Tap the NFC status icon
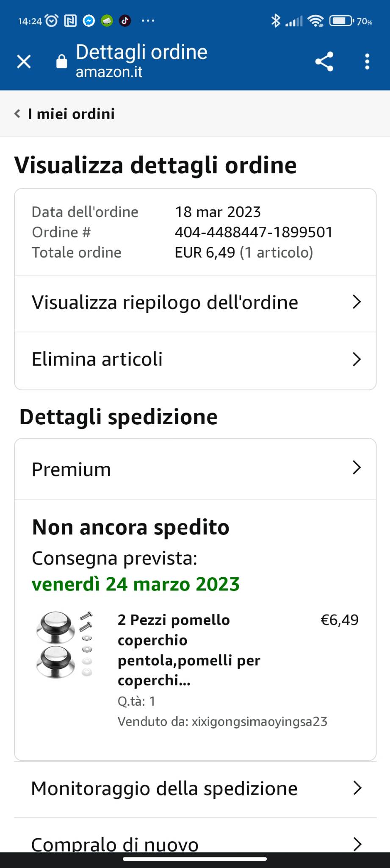Image resolution: width=390 pixels, height=868 pixels. (x=70, y=20)
